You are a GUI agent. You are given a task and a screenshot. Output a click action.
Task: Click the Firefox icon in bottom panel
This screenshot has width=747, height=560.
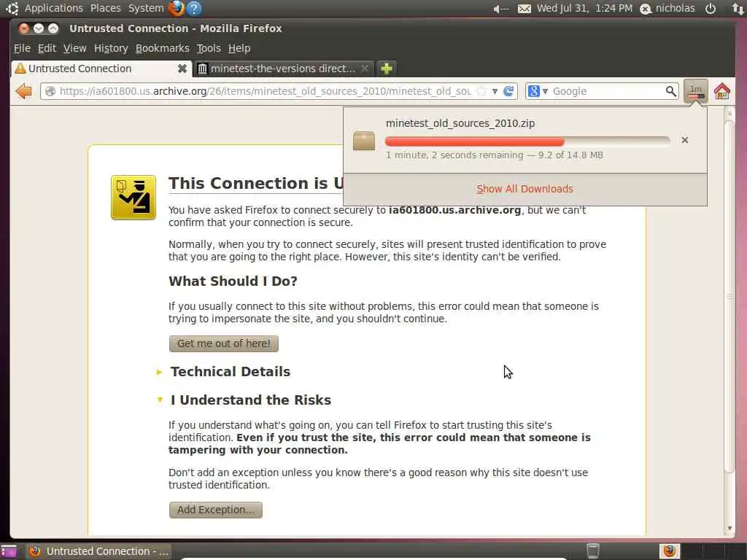point(670,551)
